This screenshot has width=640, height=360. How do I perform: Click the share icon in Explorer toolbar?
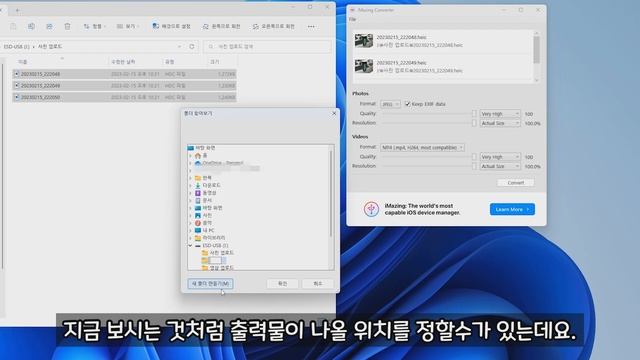[49, 27]
